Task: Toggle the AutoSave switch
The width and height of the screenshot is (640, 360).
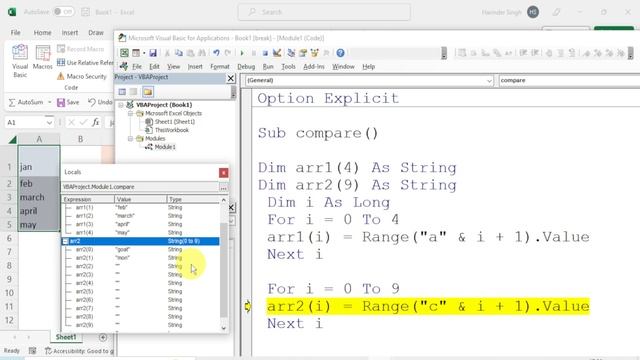Action: 64,12
